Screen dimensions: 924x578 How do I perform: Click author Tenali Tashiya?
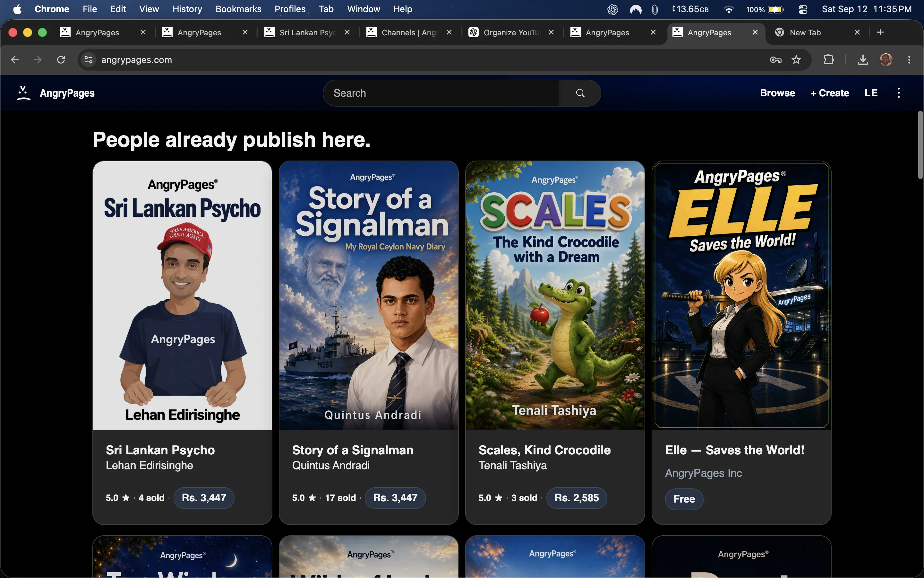pos(512,465)
